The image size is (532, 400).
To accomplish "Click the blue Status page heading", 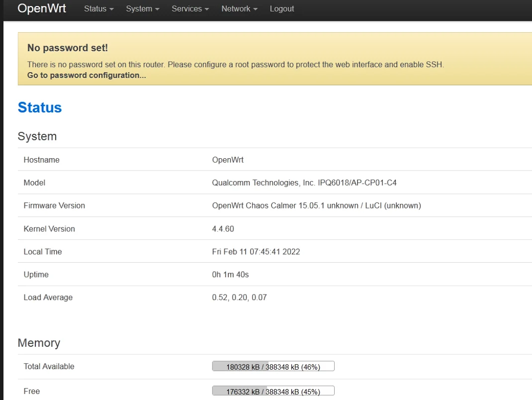I will pos(40,107).
